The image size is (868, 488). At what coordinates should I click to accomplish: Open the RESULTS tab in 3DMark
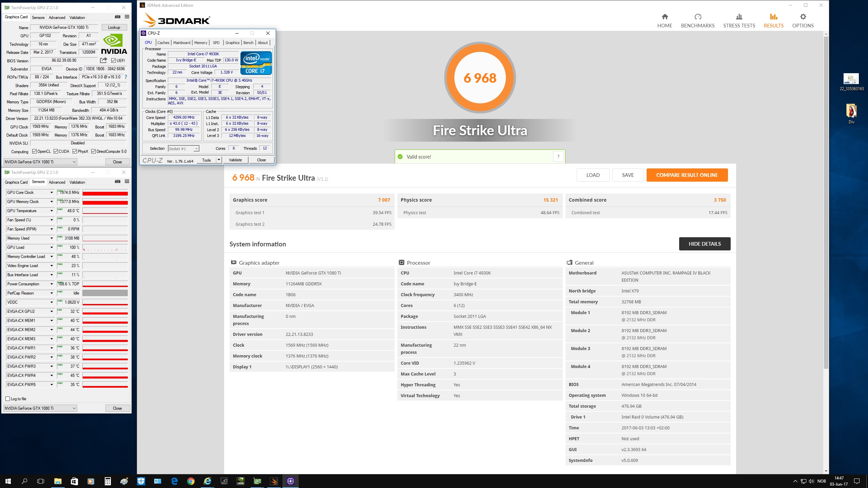tap(773, 21)
